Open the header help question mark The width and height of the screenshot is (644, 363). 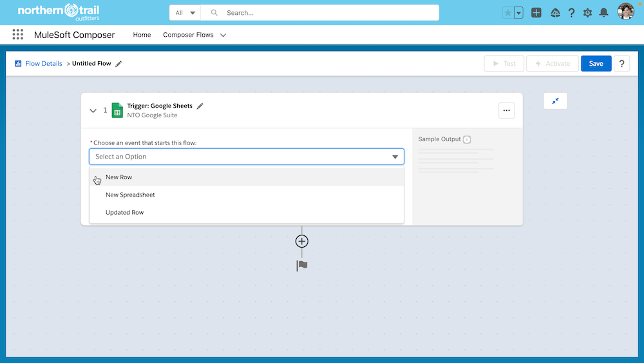point(571,13)
